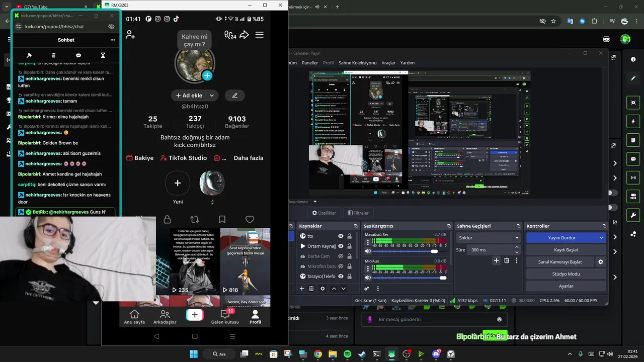
Task: Click Kaydı Başlat in OBS controls
Action: (x=566, y=250)
